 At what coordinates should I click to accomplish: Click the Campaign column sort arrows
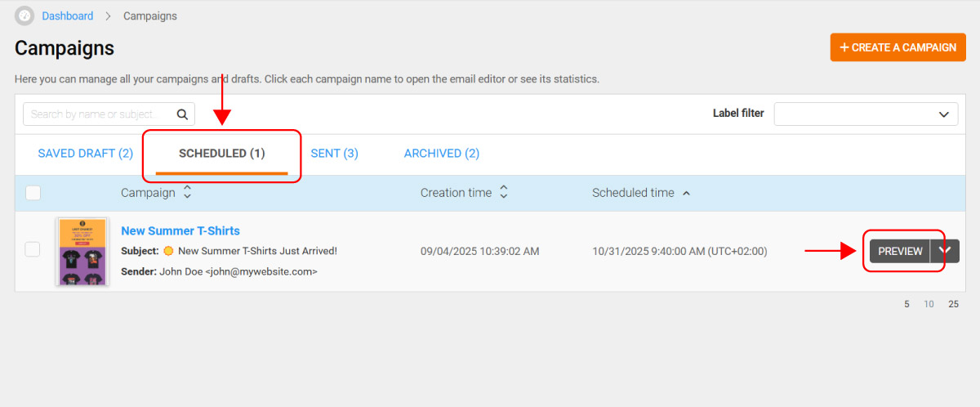[187, 193]
